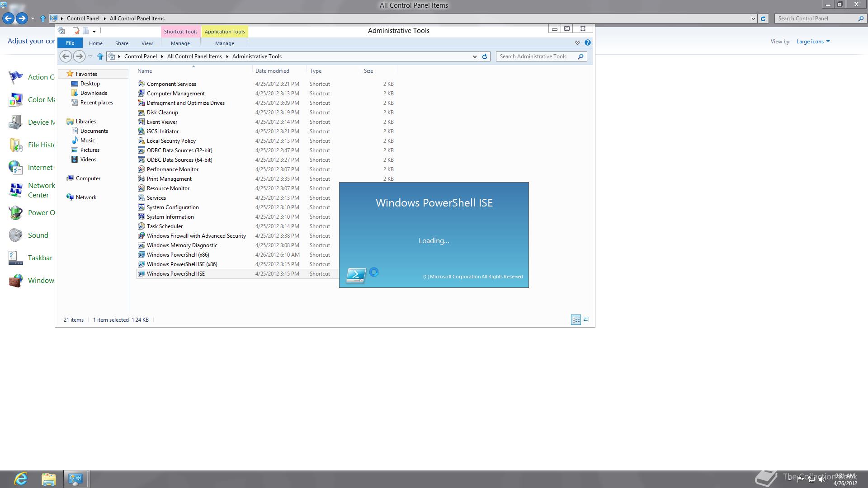Select the iSCSI Initiator icon
Screen dimensions: 868x488
141,131
